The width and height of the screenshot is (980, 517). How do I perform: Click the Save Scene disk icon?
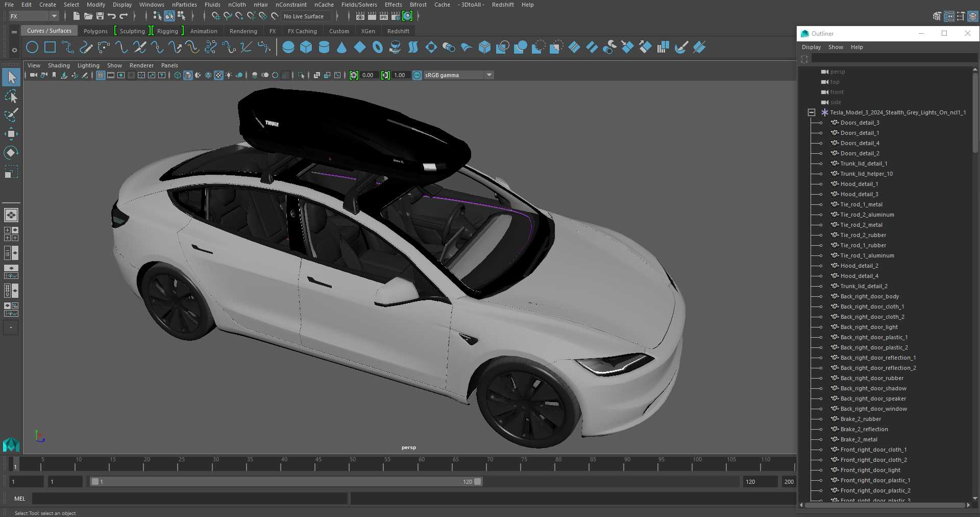coord(100,16)
